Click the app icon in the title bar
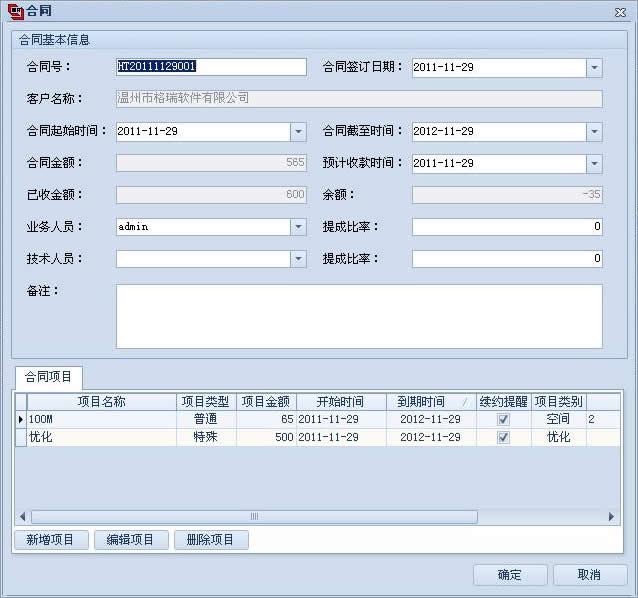The image size is (638, 598). (14, 11)
